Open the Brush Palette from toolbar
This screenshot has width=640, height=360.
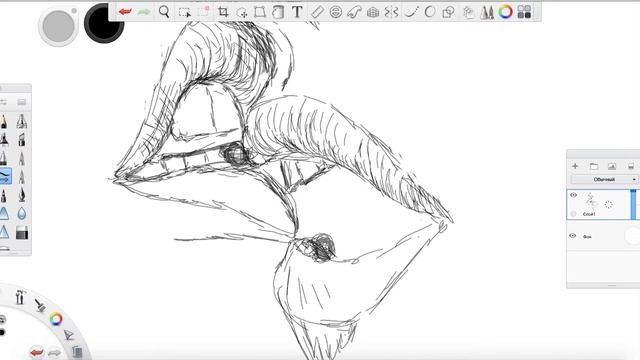pos(487,12)
